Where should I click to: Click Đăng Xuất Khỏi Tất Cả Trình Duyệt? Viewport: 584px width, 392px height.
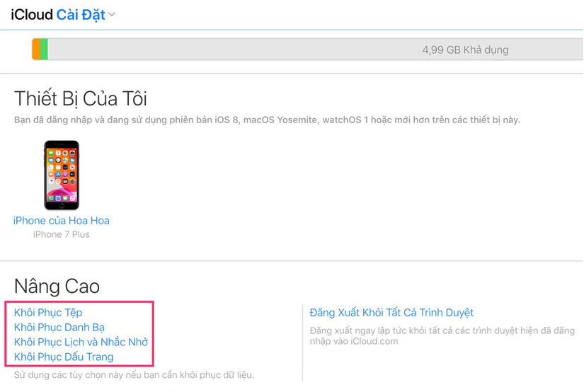click(391, 313)
